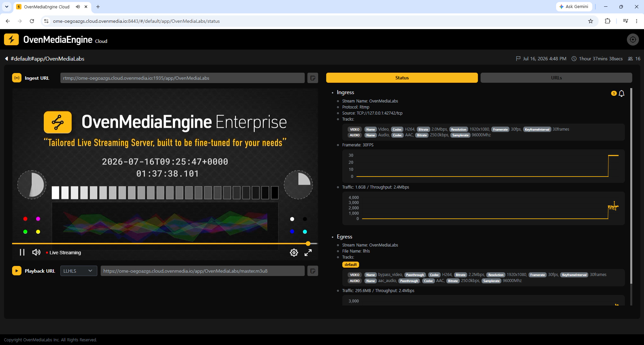The height and width of the screenshot is (345, 644).
Task: Mute the player volume
Action: click(x=36, y=252)
